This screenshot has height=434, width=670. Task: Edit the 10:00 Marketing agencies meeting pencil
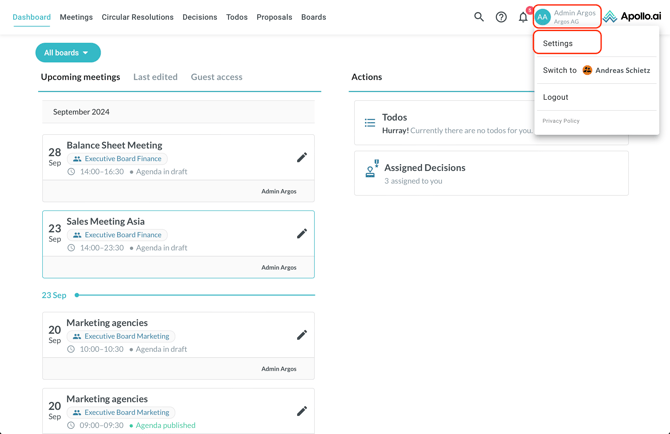301,335
